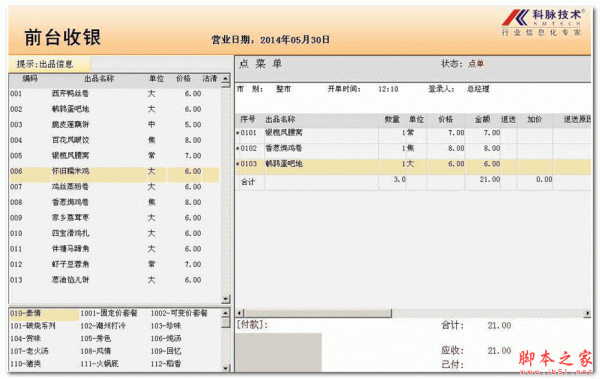Select dish 007 in the product list
600x379 pixels.
click(x=115, y=187)
